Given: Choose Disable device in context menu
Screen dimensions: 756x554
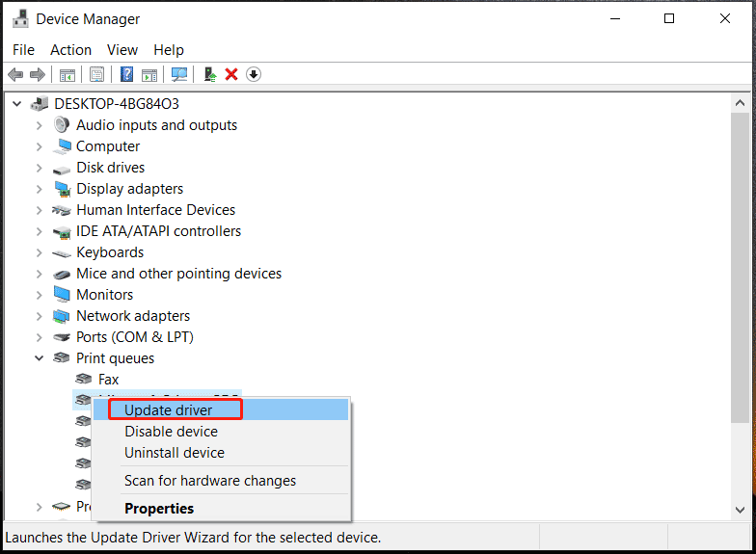Looking at the screenshot, I should point(221,432).
